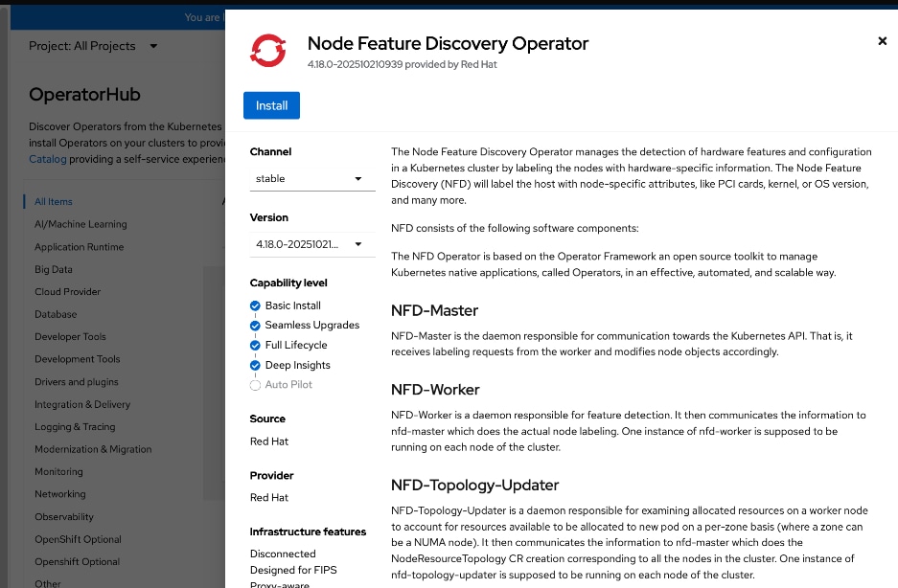Click the Deep Insights label
This screenshot has width=898, height=588.
click(298, 365)
